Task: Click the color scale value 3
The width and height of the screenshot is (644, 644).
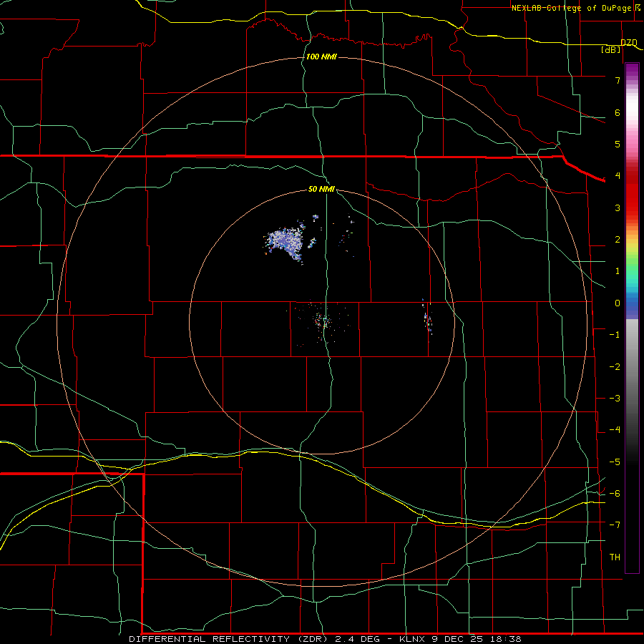Action: click(x=618, y=208)
